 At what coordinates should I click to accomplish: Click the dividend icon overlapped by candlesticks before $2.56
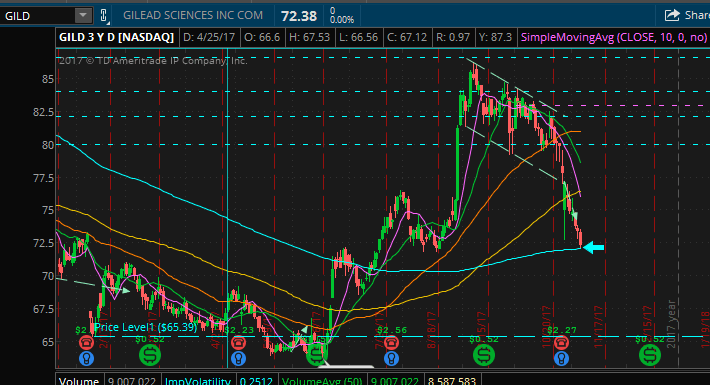317,355
